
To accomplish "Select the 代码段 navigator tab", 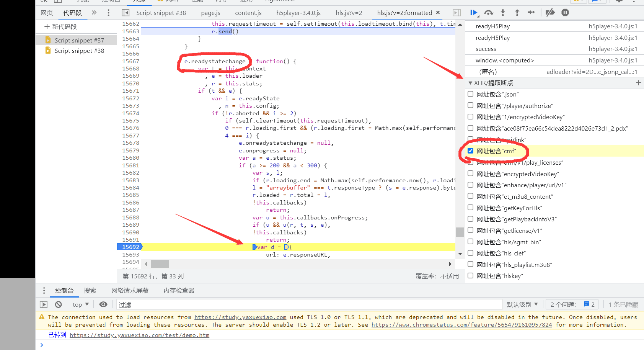I will pos(72,13).
